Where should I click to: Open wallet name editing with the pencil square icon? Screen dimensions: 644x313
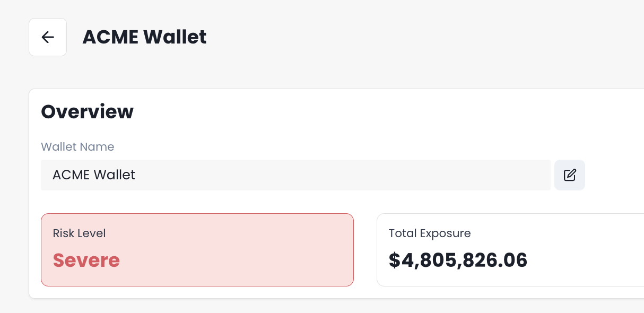[570, 175]
